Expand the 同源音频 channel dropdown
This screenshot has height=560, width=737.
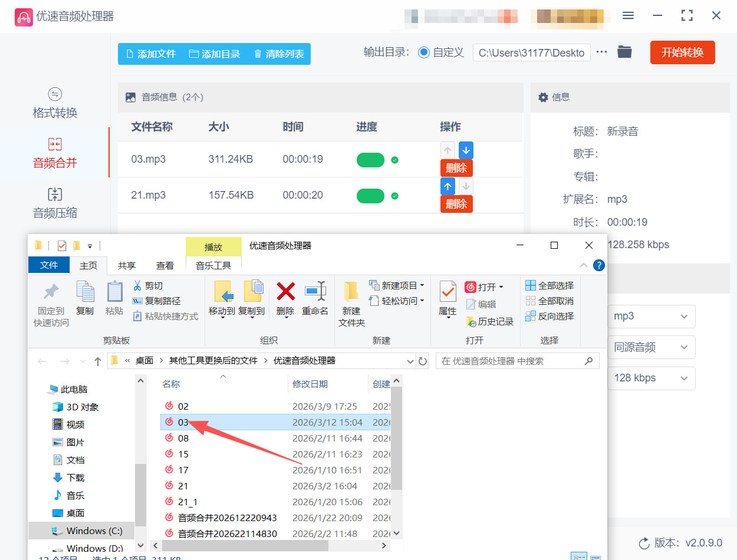pyautogui.click(x=651, y=347)
